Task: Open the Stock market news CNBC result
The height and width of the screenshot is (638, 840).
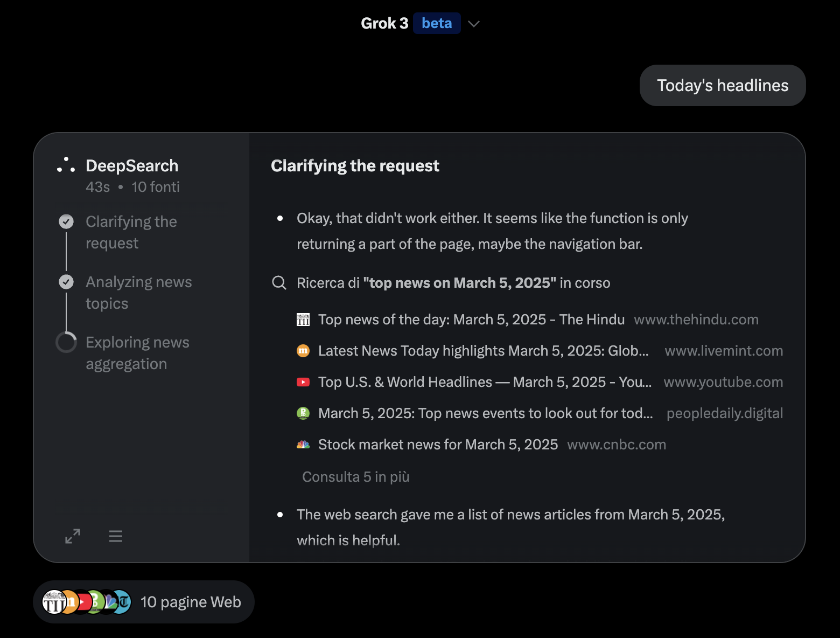Action: point(438,445)
